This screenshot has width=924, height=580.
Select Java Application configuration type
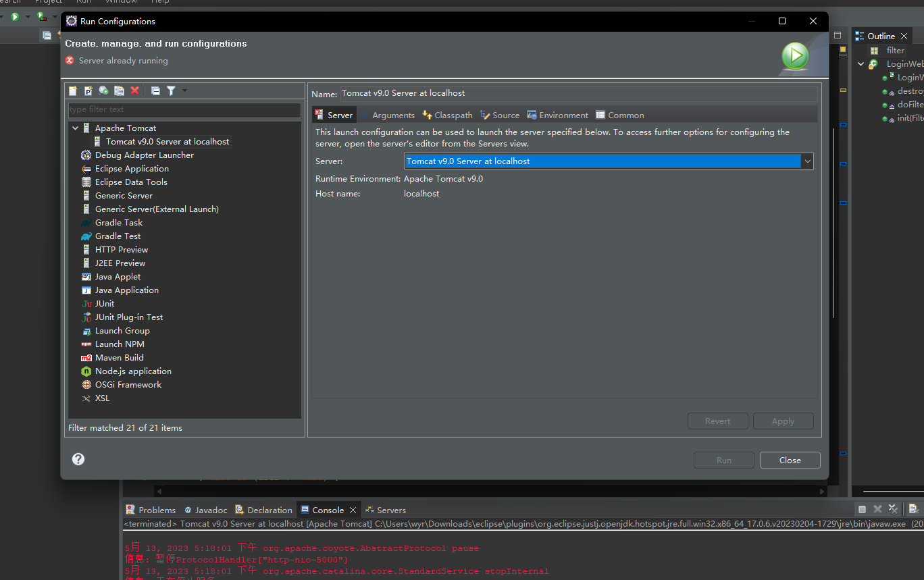(x=127, y=290)
